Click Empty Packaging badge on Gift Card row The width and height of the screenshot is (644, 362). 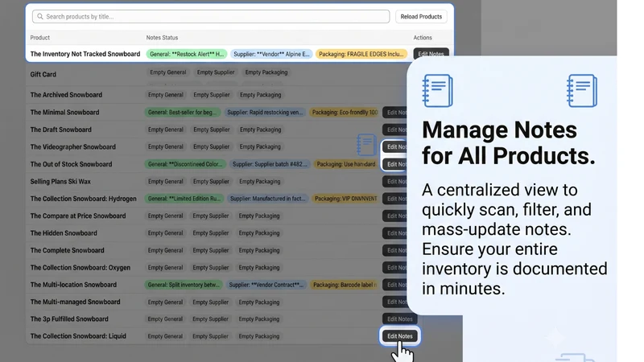266,72
